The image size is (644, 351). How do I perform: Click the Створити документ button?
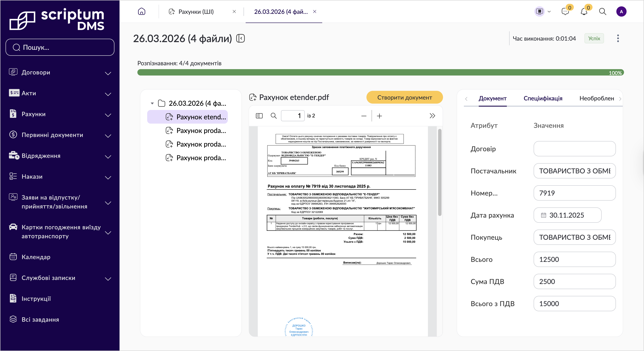[405, 97]
